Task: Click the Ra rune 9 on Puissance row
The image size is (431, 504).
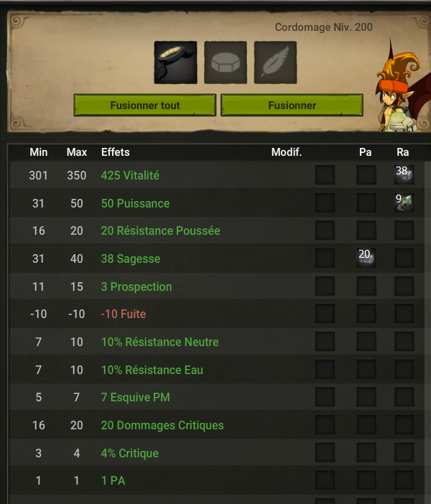Action: point(404,202)
